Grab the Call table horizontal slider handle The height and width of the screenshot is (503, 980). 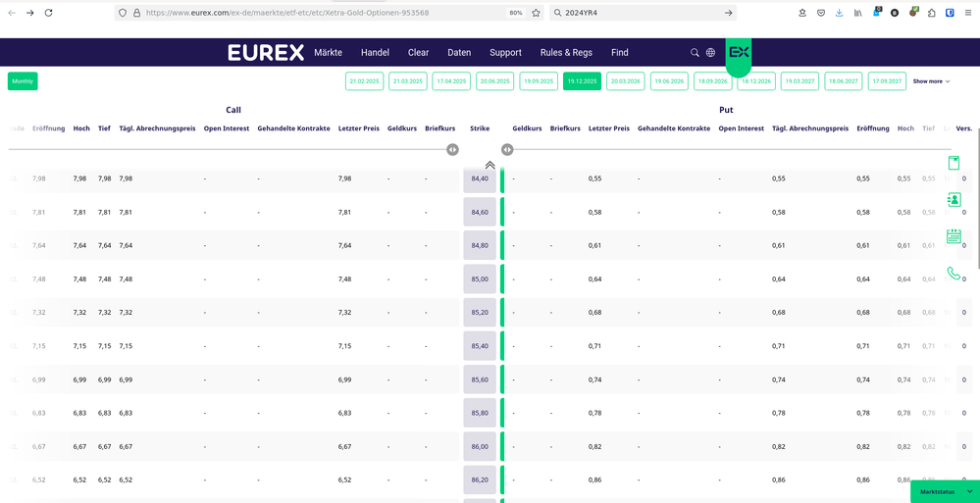tap(452, 149)
